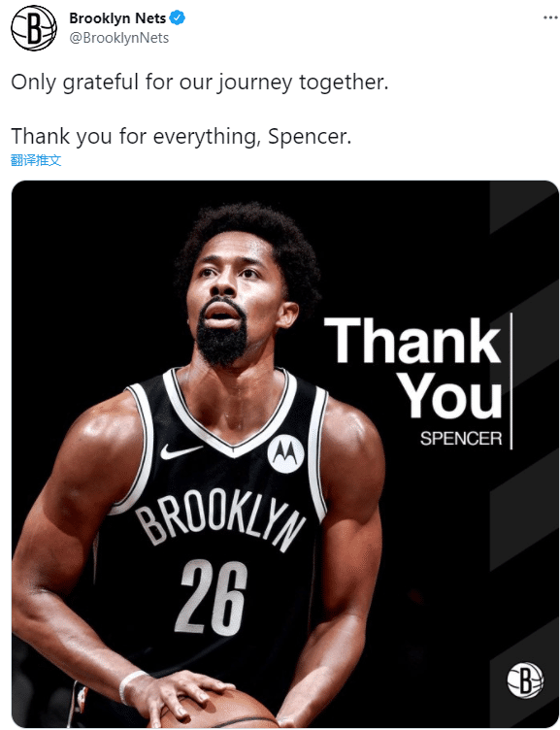Open the tweet's three-dot more menu
Screen dimensions: 560x730
point(550,17)
